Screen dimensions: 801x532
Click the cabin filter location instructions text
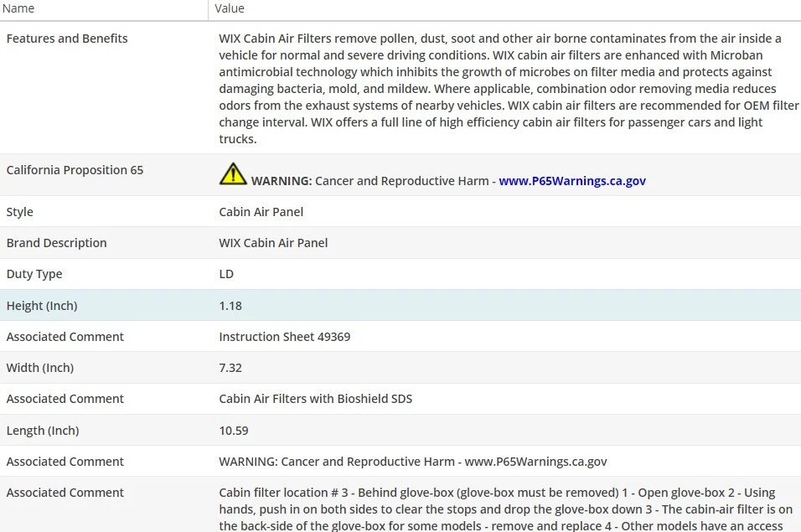coord(497,509)
